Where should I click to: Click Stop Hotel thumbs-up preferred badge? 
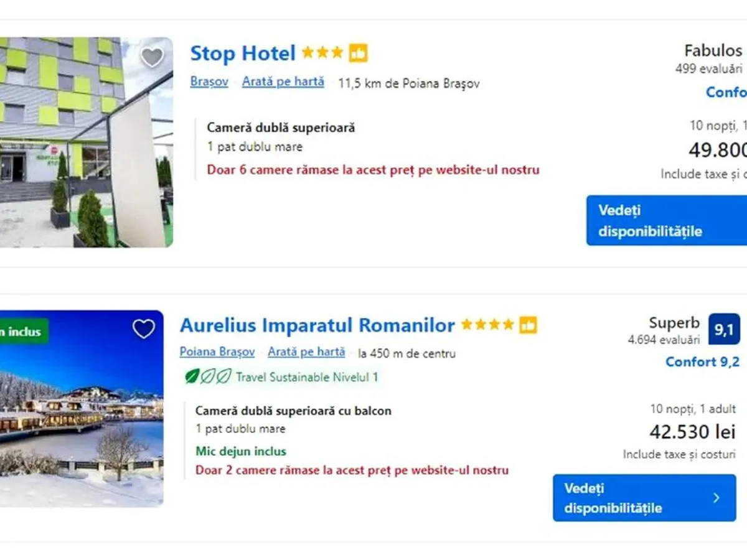358,54
